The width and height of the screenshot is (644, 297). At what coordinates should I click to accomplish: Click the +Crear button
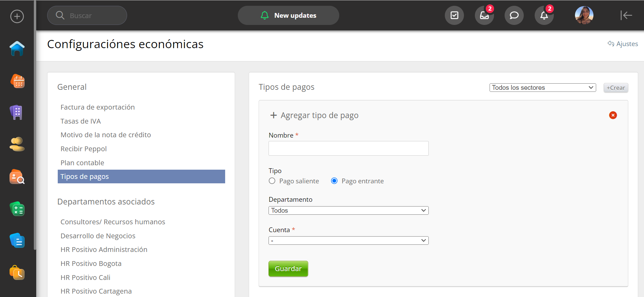(616, 88)
